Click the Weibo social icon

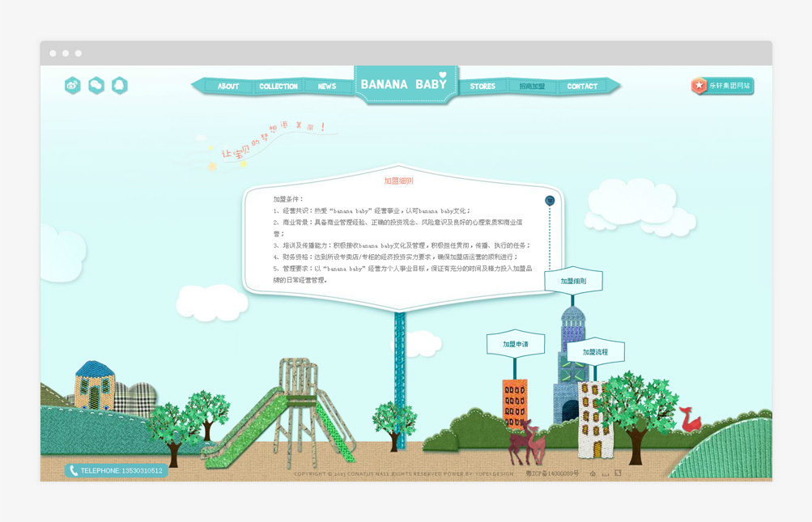[x=73, y=85]
